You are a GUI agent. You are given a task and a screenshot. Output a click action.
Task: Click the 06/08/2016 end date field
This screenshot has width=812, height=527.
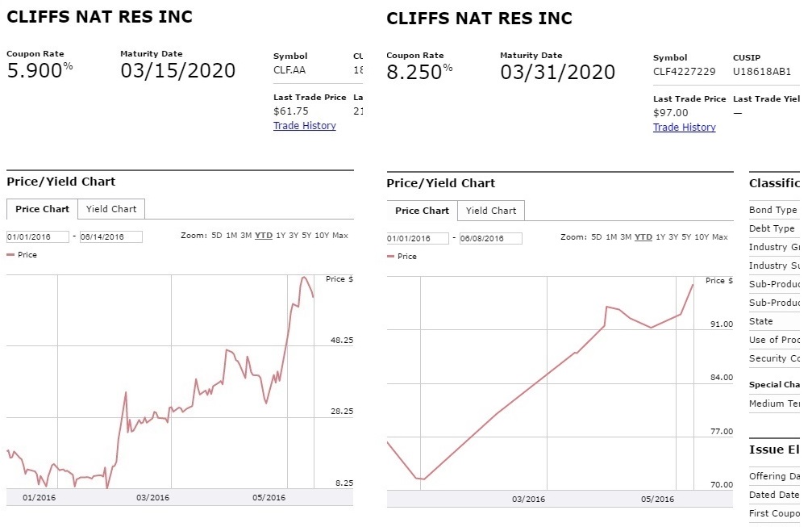point(491,238)
